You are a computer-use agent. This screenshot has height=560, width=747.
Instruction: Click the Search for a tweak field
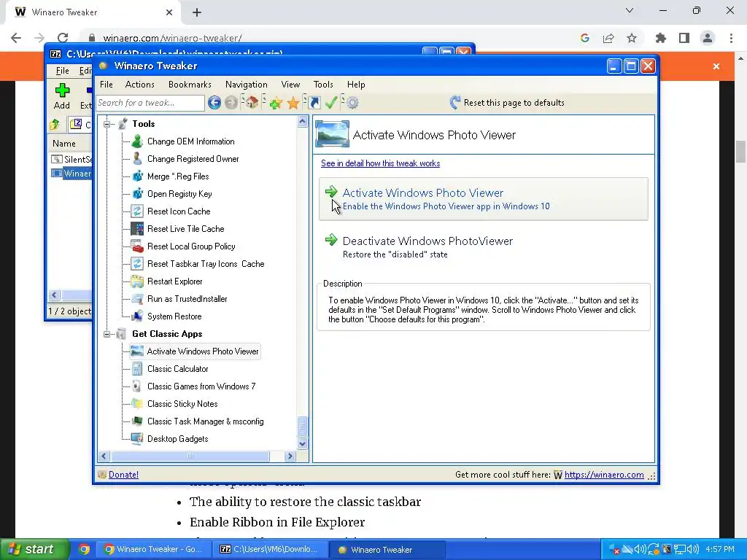pyautogui.click(x=150, y=103)
